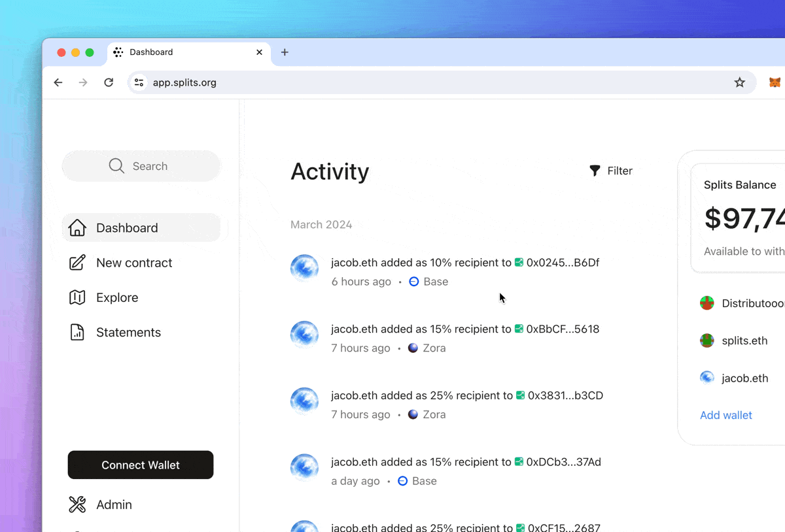Viewport: 785px width, 532px height.
Task: Click the browser forward arrow
Action: (83, 82)
